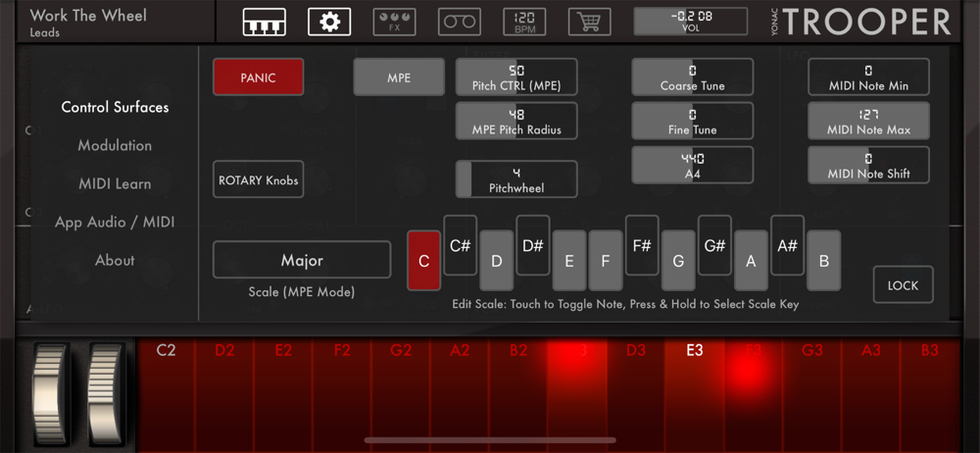Play the B2 key

tap(518, 394)
